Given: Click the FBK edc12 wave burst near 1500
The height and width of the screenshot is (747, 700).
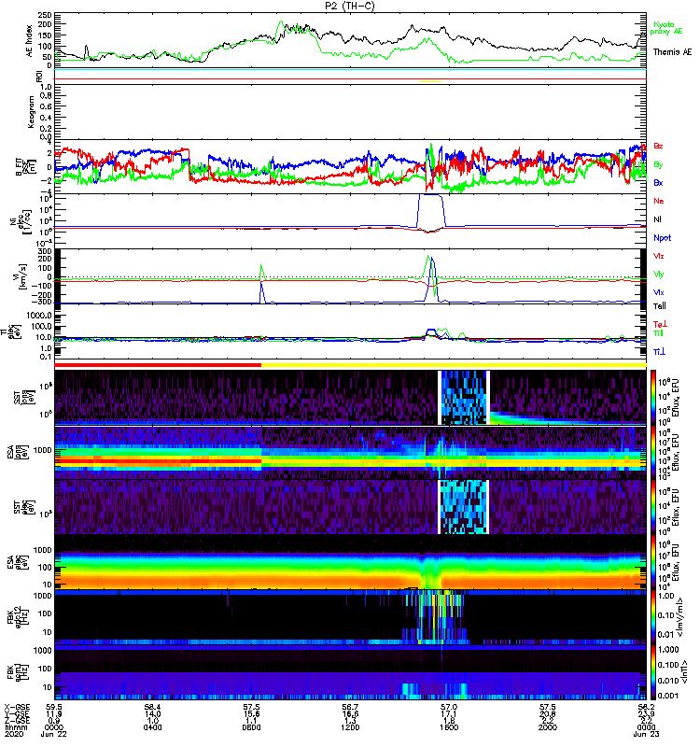Looking at the screenshot, I should [x=434, y=617].
